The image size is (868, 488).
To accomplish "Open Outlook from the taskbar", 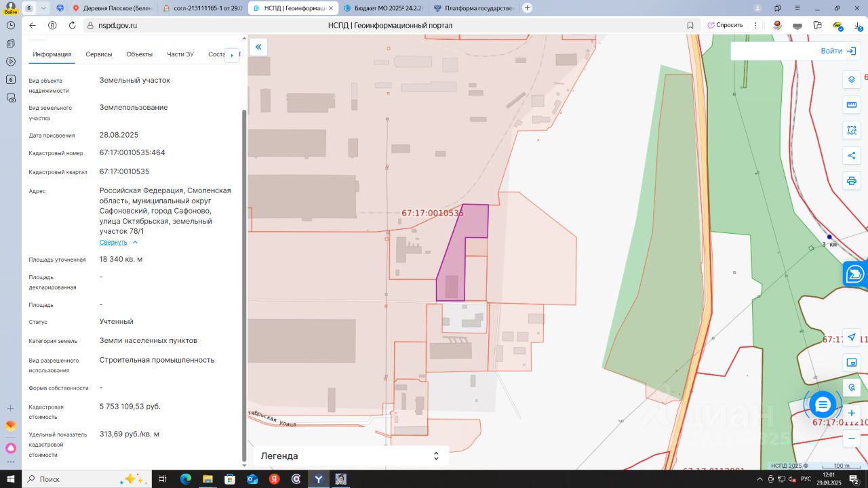I will pyautogui.click(x=252, y=479).
